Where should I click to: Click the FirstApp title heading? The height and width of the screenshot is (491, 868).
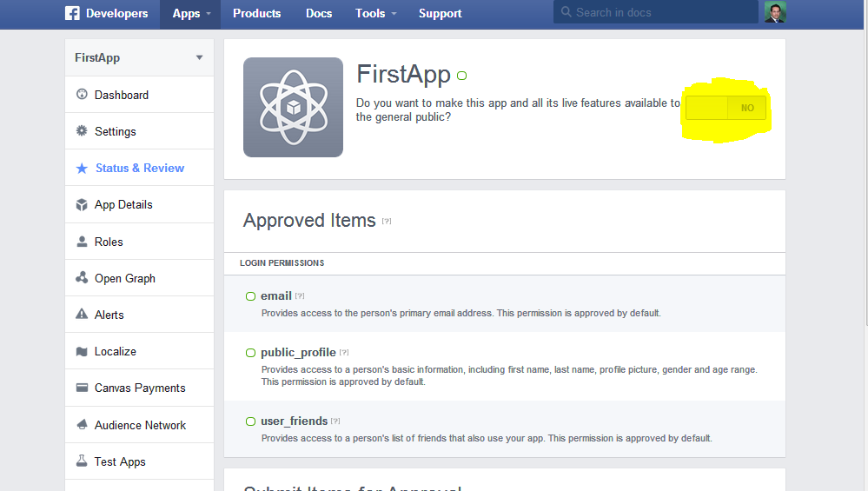click(x=403, y=74)
